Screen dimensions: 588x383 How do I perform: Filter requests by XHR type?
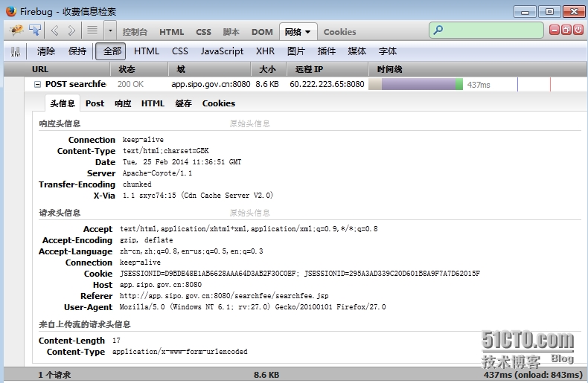[x=265, y=51]
